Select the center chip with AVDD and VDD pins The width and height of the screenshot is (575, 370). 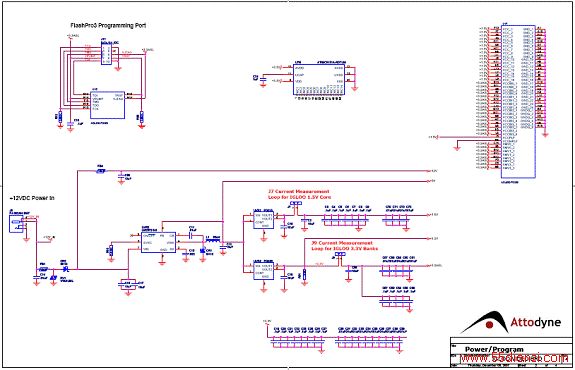(319, 80)
